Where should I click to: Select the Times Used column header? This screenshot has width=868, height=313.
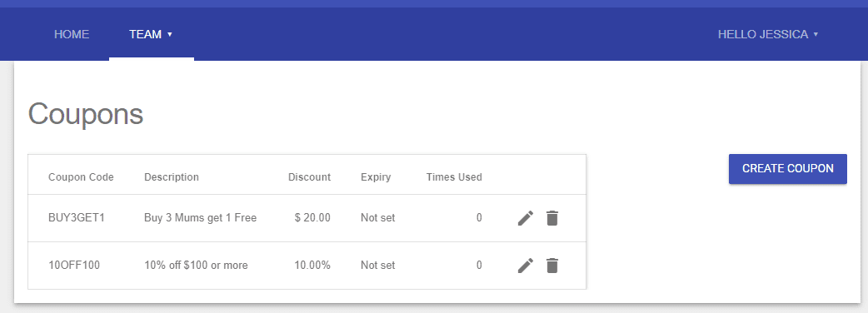click(454, 177)
